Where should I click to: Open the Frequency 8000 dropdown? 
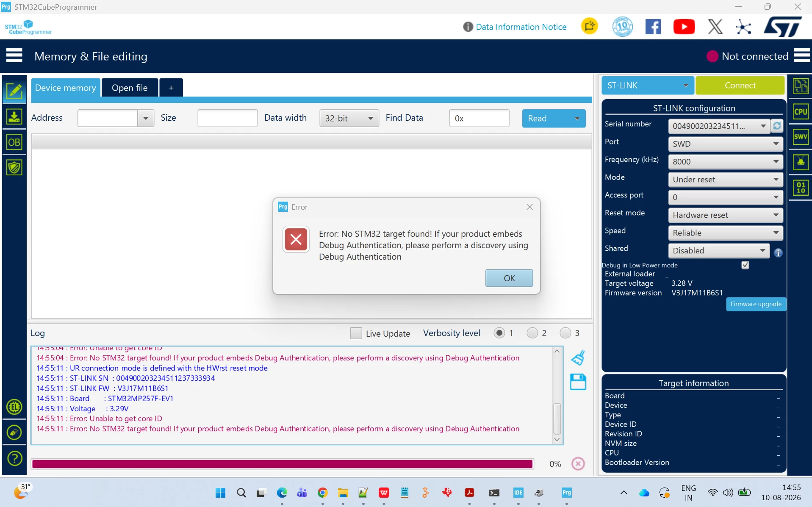pyautogui.click(x=725, y=162)
